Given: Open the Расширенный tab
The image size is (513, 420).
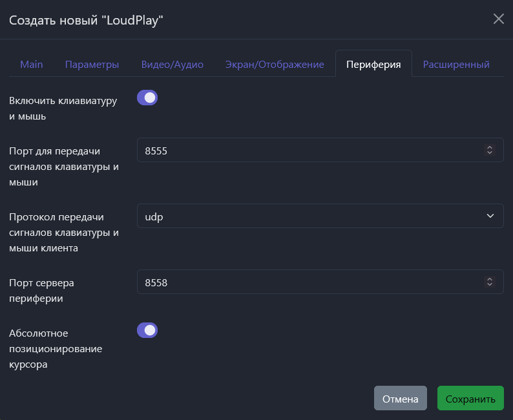Looking at the screenshot, I should [x=456, y=65].
